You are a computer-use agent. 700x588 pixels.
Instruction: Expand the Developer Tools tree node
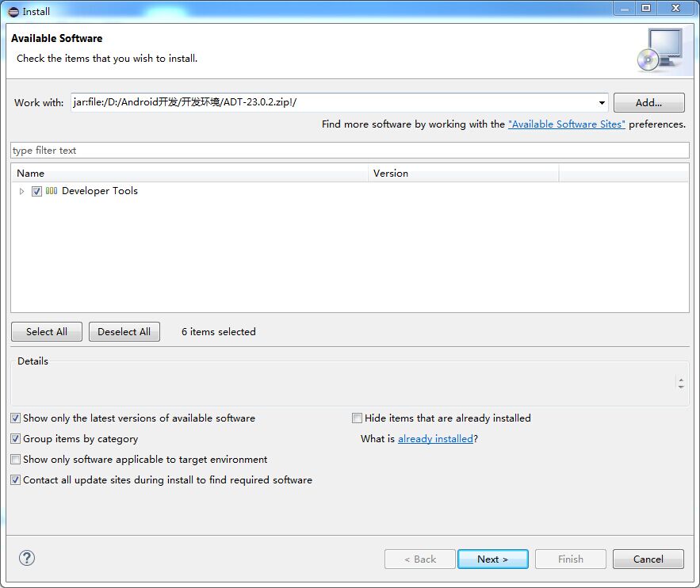click(x=21, y=191)
